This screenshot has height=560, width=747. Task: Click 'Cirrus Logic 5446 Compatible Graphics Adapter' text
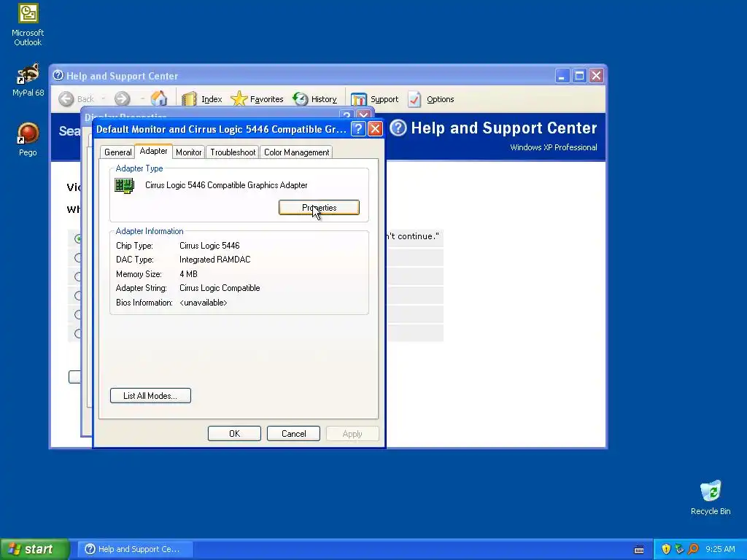(226, 185)
